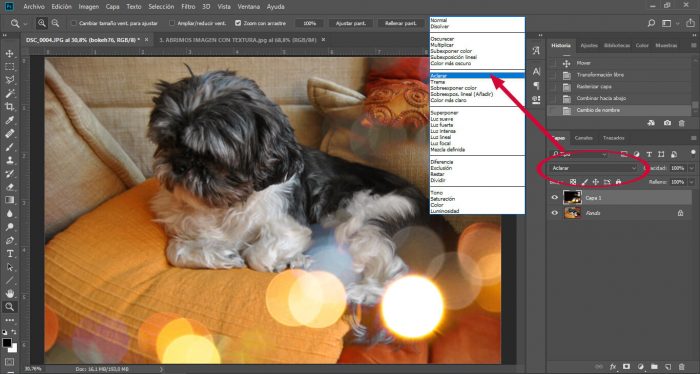Toggle lock position icon
The width and height of the screenshot is (700, 374).
click(x=596, y=182)
